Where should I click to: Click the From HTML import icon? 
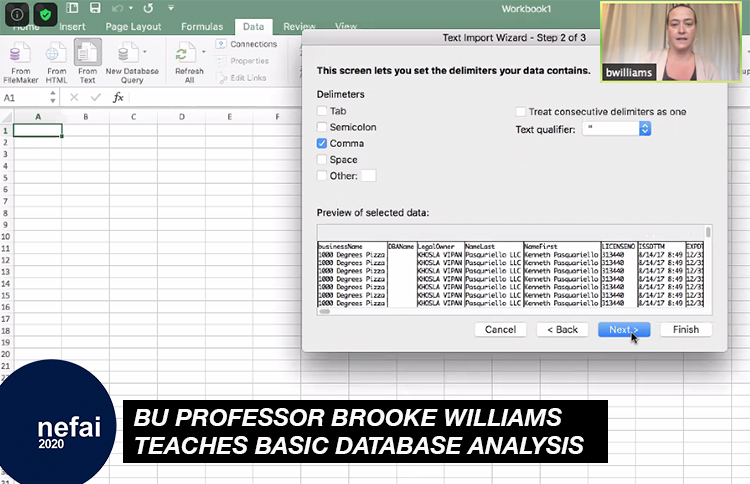tap(57, 53)
